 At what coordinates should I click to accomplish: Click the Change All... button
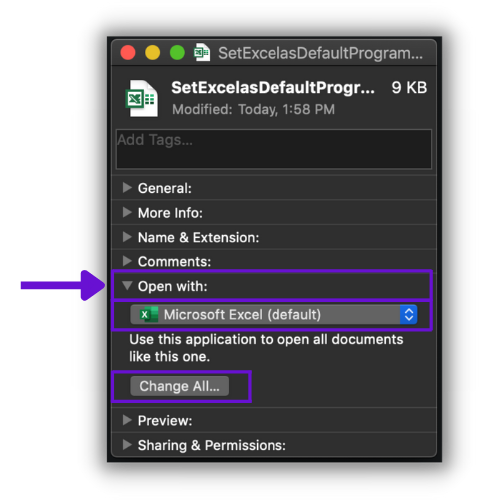pos(180,386)
